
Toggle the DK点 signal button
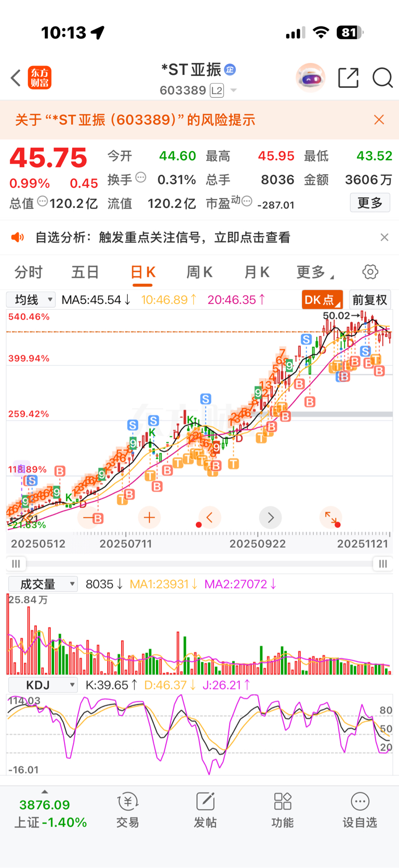[x=322, y=300]
